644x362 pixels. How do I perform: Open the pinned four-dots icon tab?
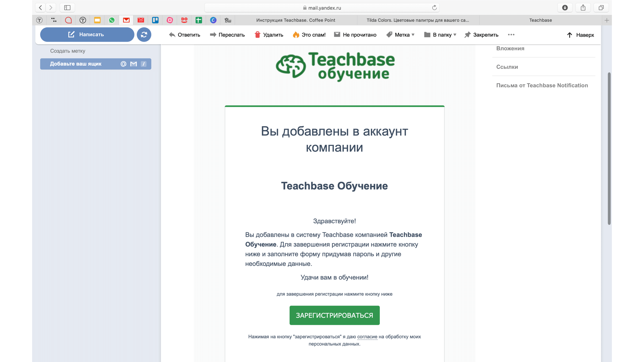(54, 20)
